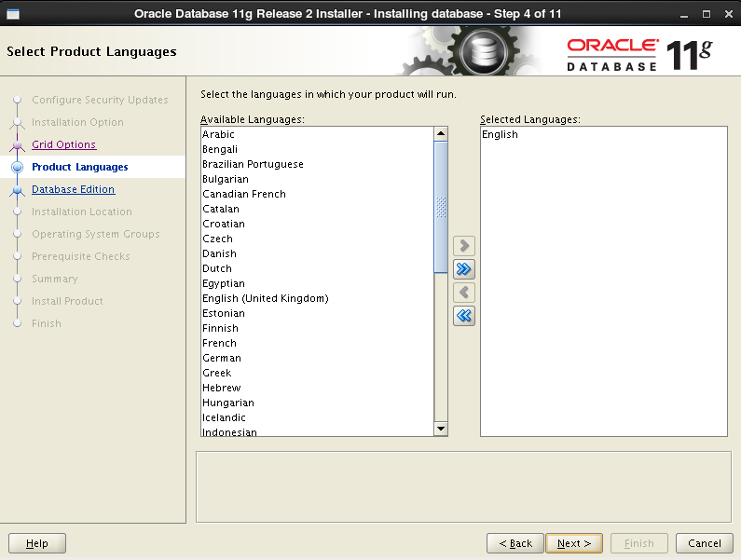Click the Install Product step
The width and height of the screenshot is (741, 560).
tap(67, 301)
